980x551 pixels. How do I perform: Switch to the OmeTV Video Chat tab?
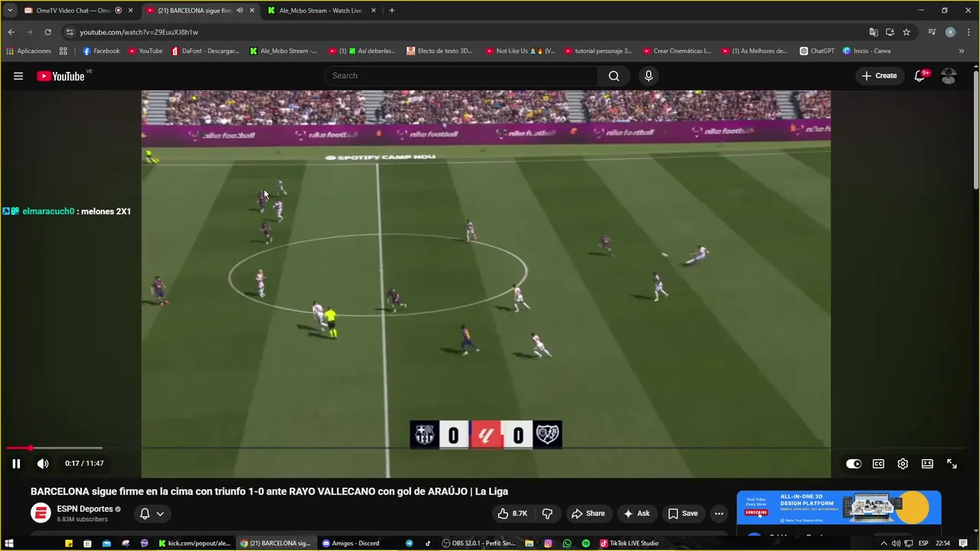coord(73,11)
